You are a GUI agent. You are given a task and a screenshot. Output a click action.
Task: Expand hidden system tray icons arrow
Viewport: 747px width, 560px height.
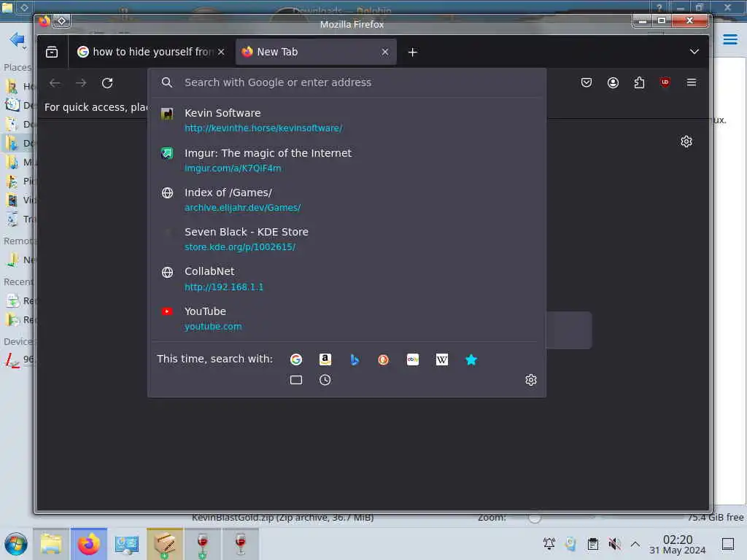pyautogui.click(x=635, y=544)
